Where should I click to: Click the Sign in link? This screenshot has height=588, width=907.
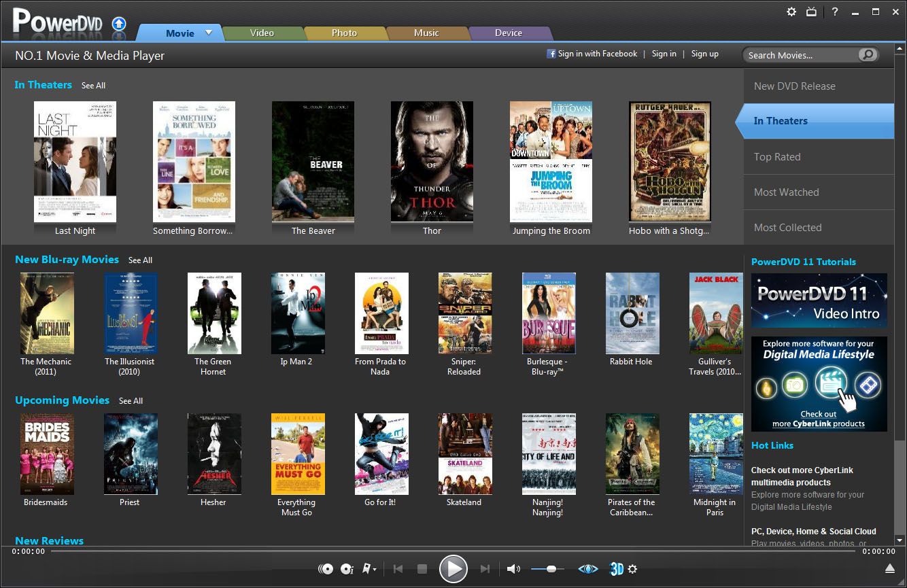click(x=664, y=54)
